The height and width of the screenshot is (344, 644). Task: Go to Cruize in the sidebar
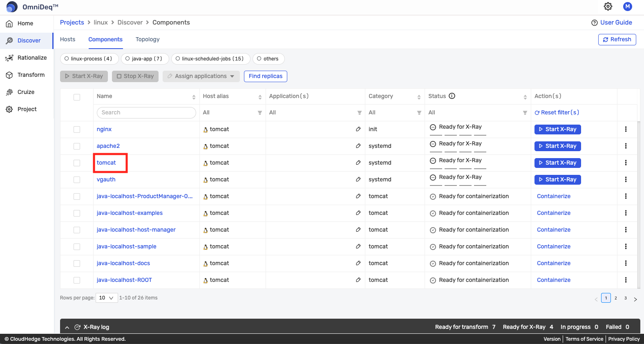pyautogui.click(x=27, y=92)
